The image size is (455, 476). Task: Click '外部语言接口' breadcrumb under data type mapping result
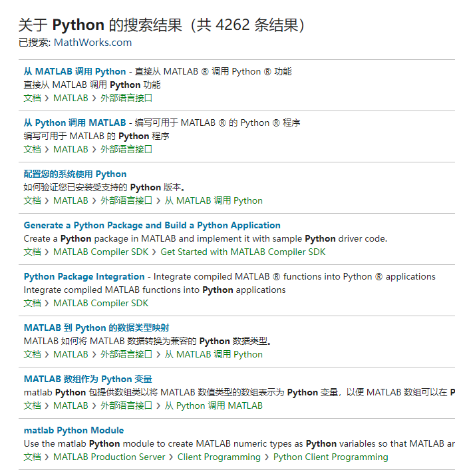pos(126,354)
